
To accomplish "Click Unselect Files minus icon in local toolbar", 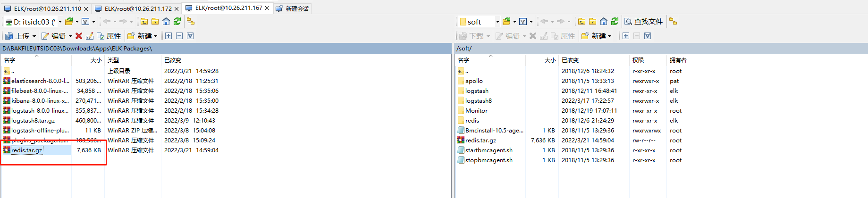I will pos(179,36).
